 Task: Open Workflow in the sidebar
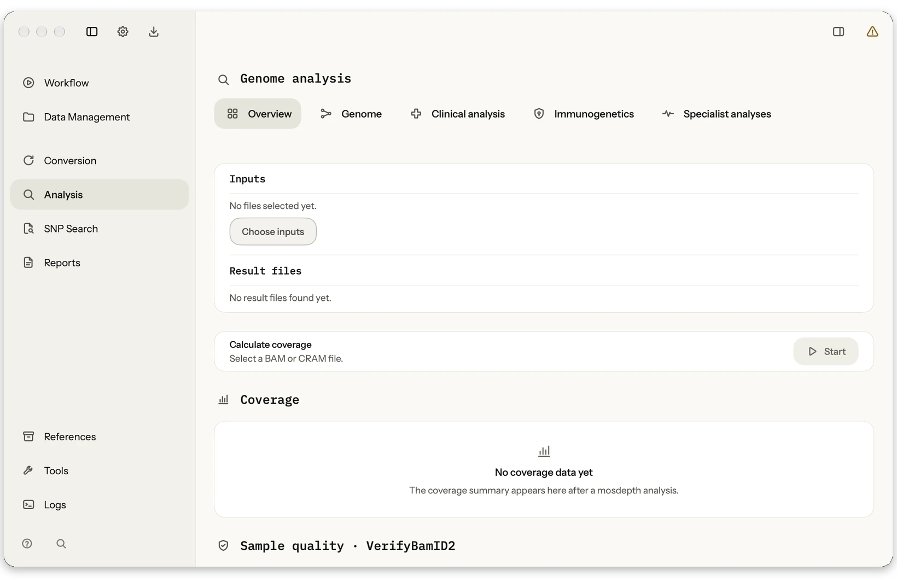pyautogui.click(x=100, y=83)
